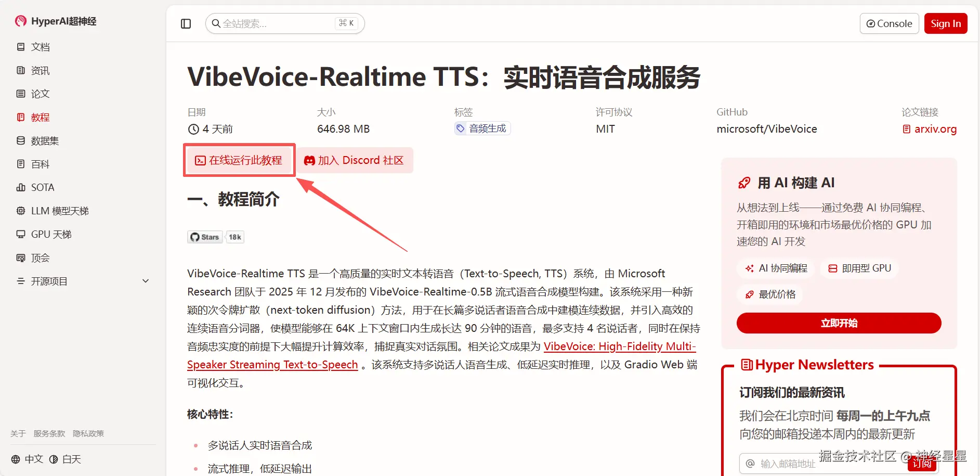Open the 服务条款 footer link
This screenshot has width=980, height=476.
pos(49,433)
